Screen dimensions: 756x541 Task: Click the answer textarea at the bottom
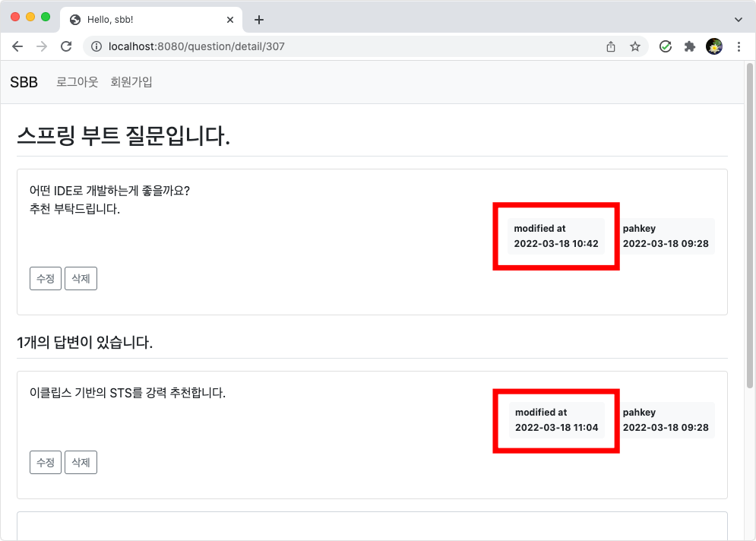372,526
